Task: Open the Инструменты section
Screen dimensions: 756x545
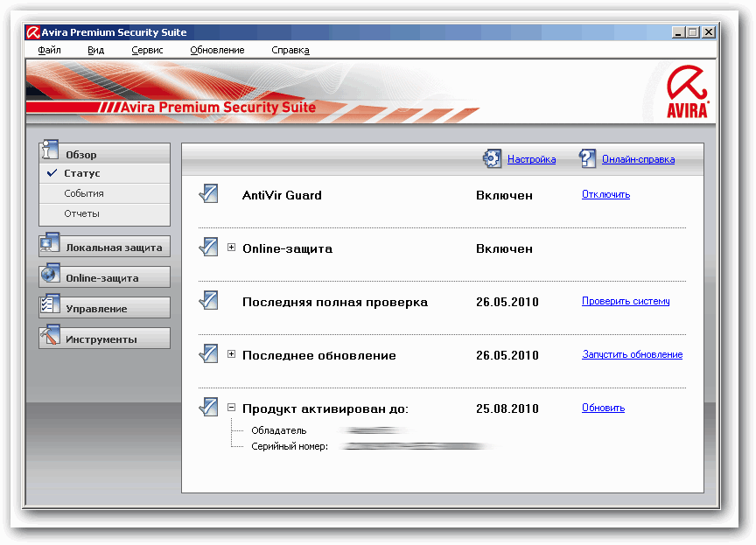Action: coord(105,339)
